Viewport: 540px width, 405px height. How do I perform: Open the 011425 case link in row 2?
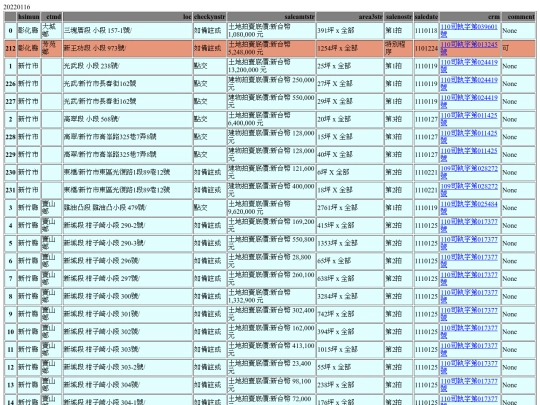[469, 119]
